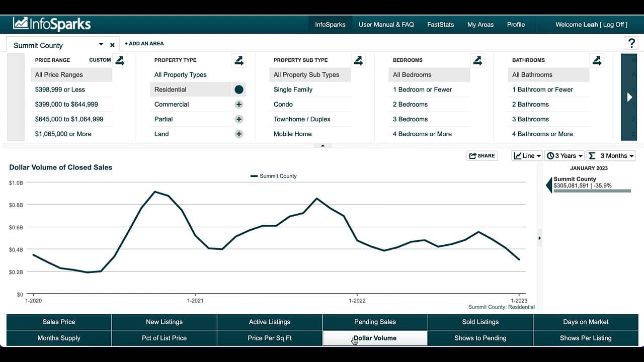Click the Log Off link
The width and height of the screenshot is (644, 362).
pos(613,24)
